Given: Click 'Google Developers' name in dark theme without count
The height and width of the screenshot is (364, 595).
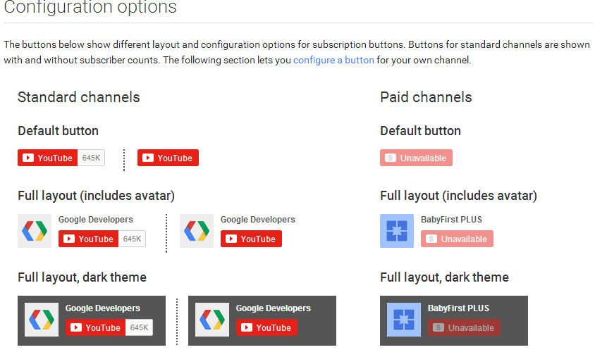Looking at the screenshot, I should pos(274,308).
